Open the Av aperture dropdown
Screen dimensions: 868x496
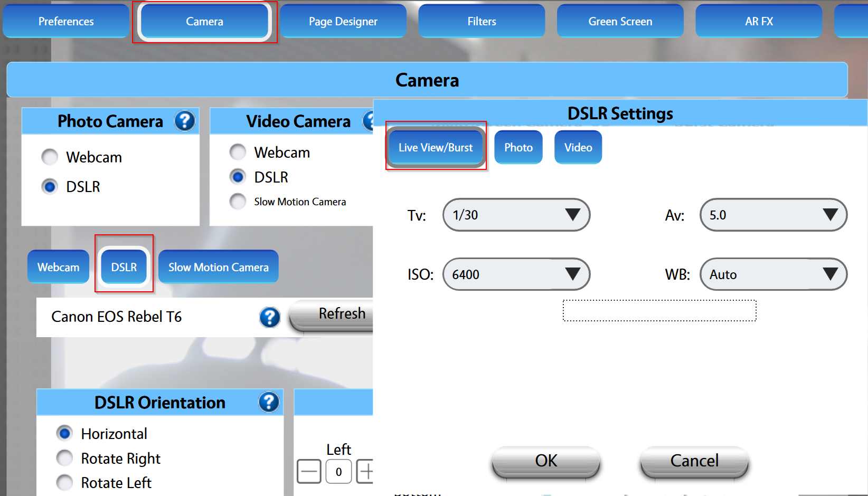(773, 215)
